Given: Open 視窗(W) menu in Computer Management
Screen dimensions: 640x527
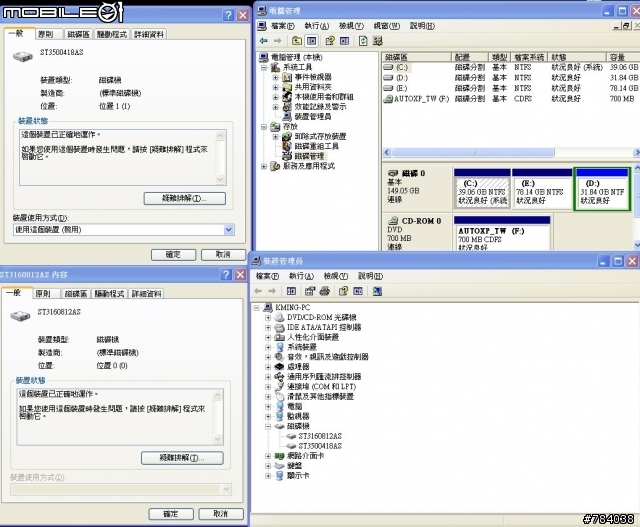Looking at the screenshot, I should tap(387, 26).
